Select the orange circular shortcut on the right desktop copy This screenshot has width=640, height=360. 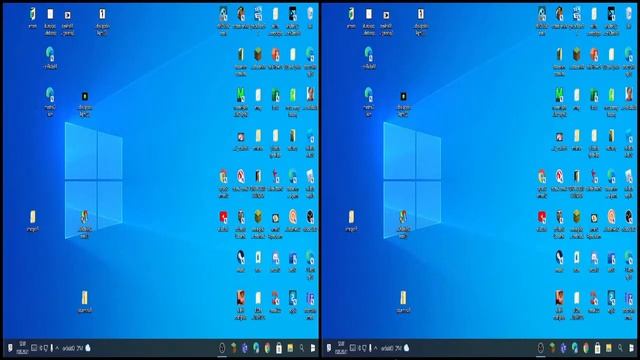click(611, 217)
